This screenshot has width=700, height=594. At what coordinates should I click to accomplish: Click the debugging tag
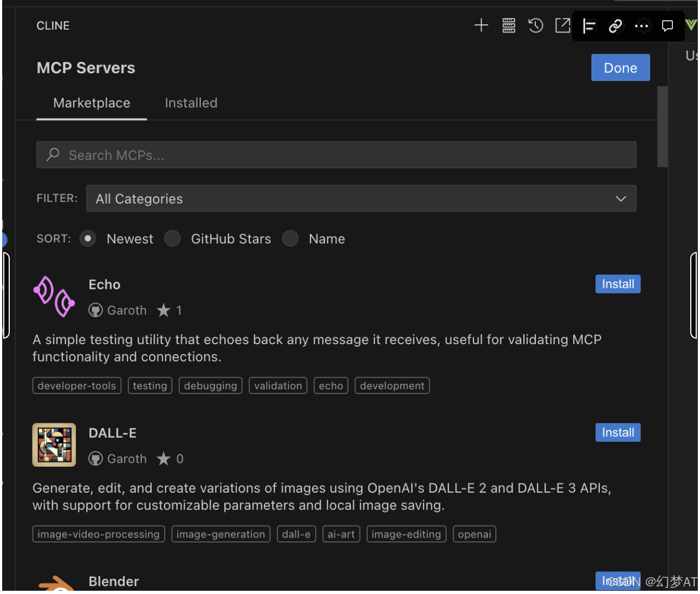[x=211, y=386]
